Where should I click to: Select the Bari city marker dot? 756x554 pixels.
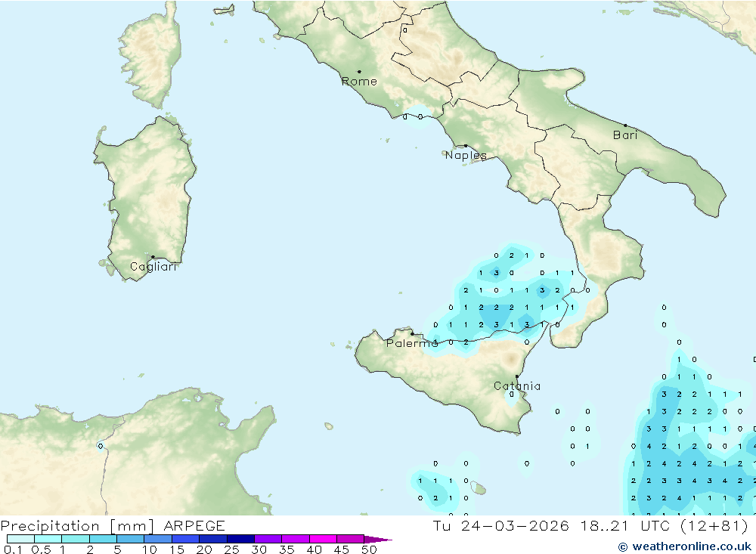[625, 125]
